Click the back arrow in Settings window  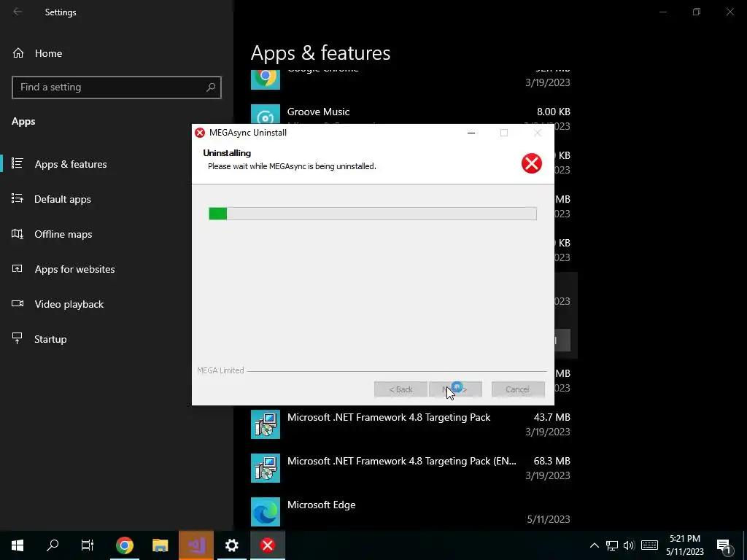[18, 12]
